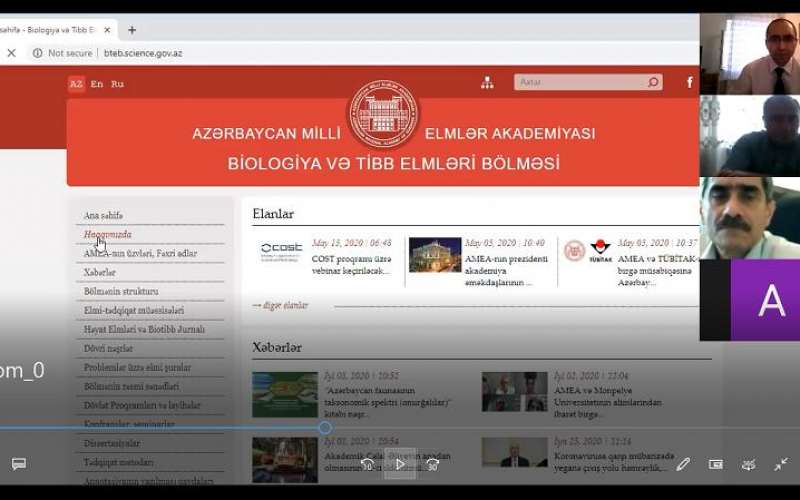Click the academy building announcement thumbnail
The image size is (800, 500).
[x=435, y=255]
